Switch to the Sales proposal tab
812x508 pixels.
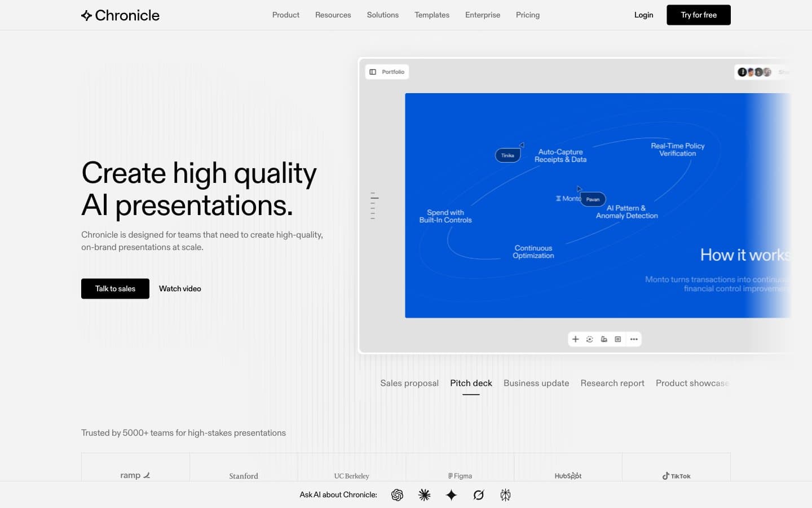click(409, 383)
